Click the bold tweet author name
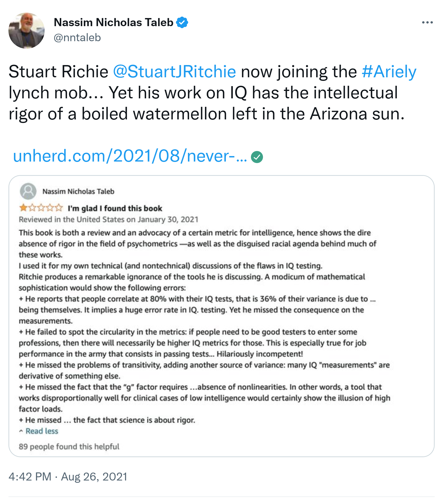Image resolution: width=442 pixels, height=504 pixels. point(114,22)
